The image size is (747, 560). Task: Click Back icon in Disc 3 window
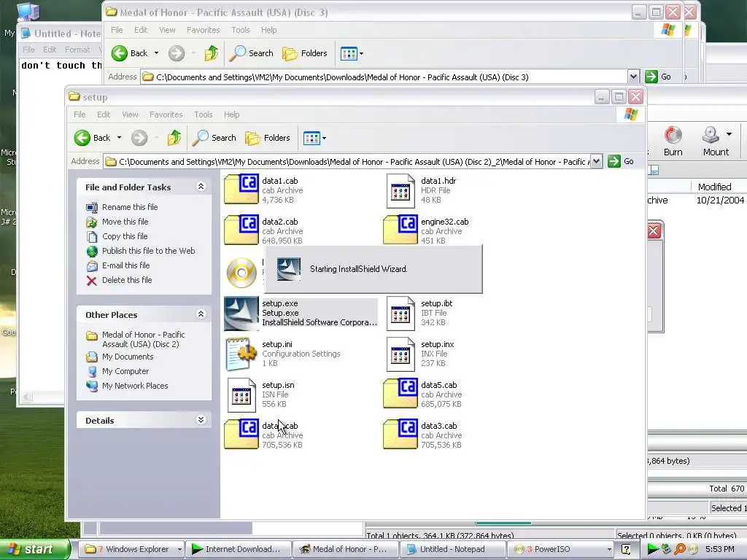119,53
